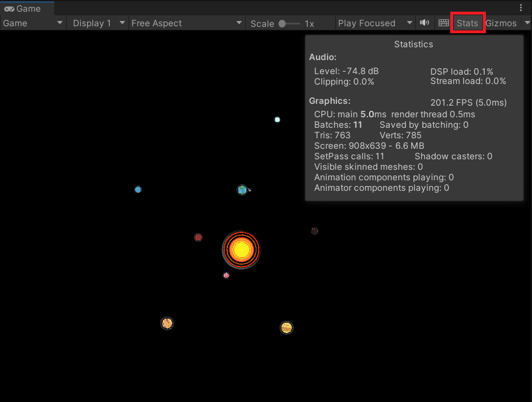This screenshot has height=402, width=532.
Task: Select the small blue planet on the left
Action: point(138,190)
